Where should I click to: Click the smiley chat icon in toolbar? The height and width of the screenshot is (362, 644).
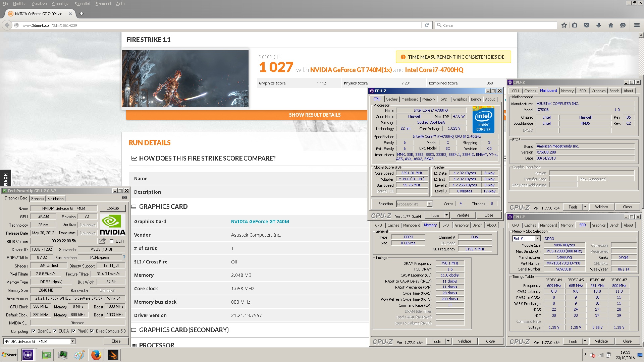tap(623, 25)
